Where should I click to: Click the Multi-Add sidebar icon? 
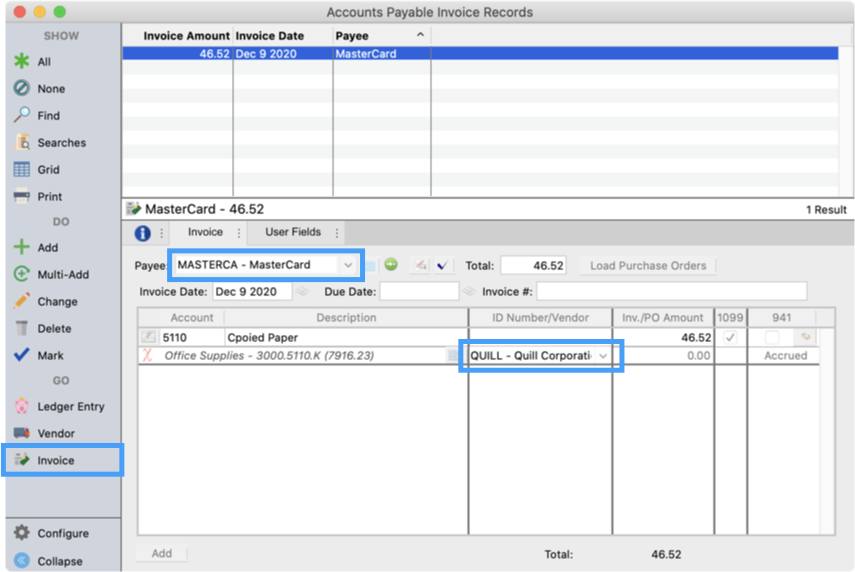tap(21, 275)
